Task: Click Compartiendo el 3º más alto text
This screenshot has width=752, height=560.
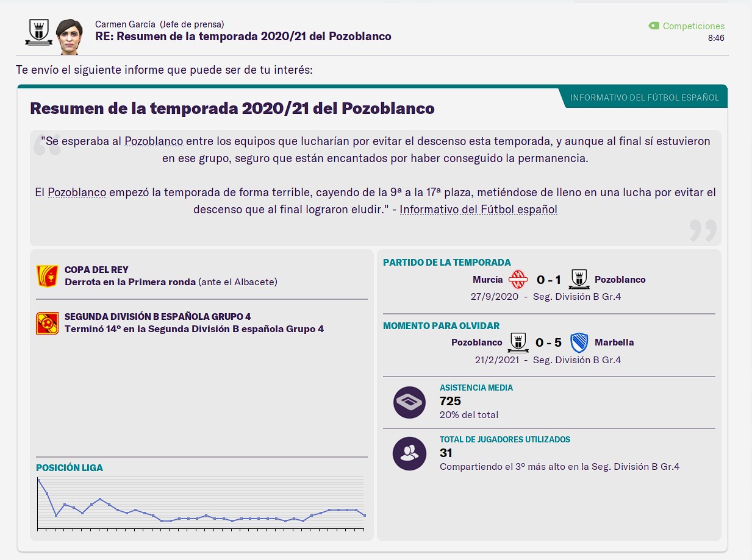Action: click(x=559, y=467)
